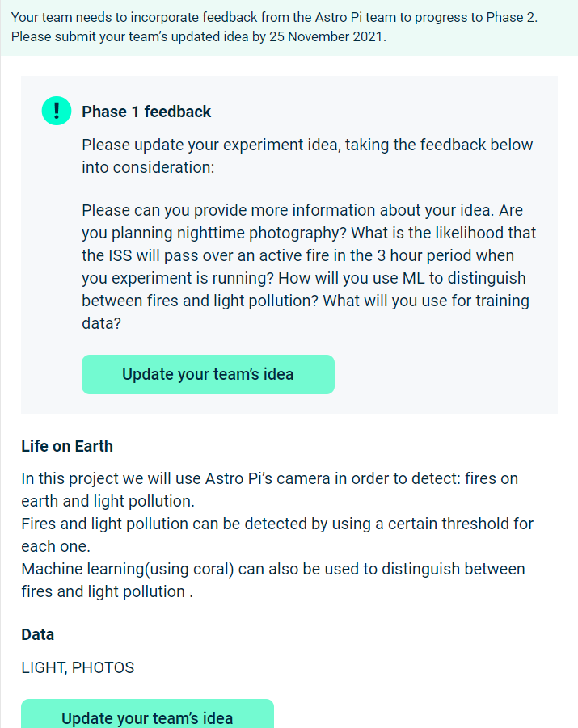Click the 'Please update your experiment idea' sentence
This screenshot has width=578, height=728.
307,145
